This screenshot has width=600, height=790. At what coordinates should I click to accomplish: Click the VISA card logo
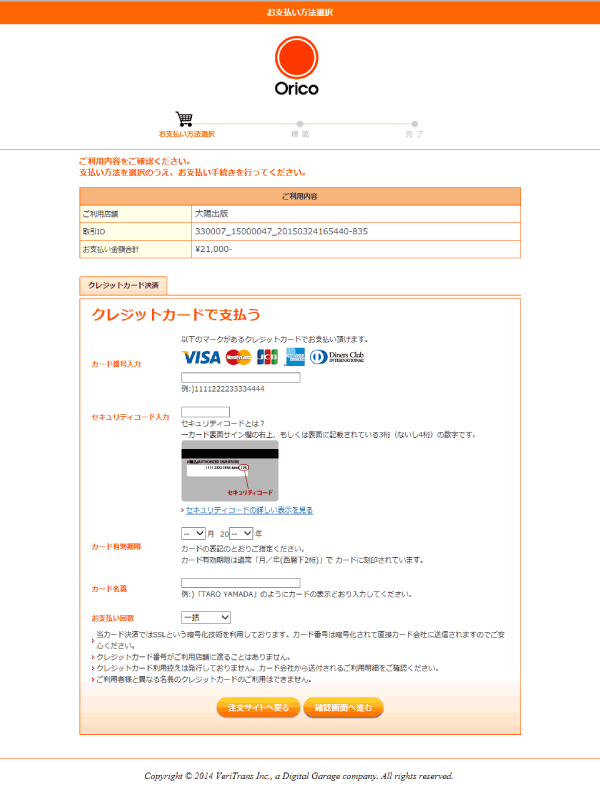coord(201,357)
